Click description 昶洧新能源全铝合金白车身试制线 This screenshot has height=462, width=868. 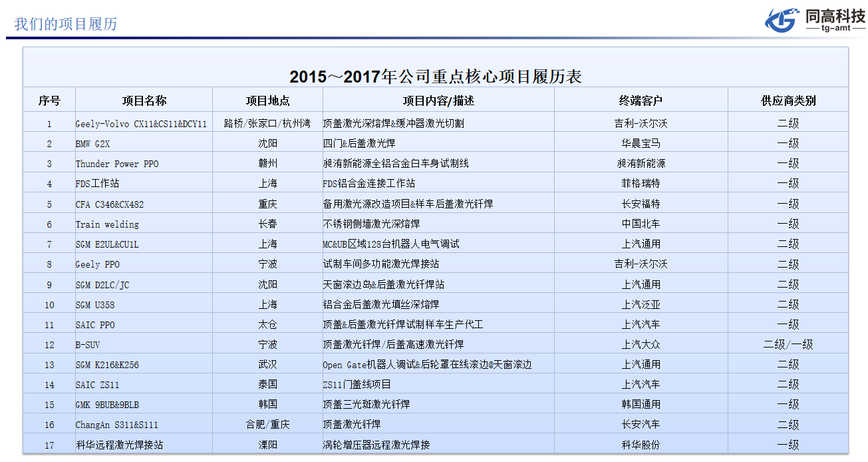tap(396, 164)
